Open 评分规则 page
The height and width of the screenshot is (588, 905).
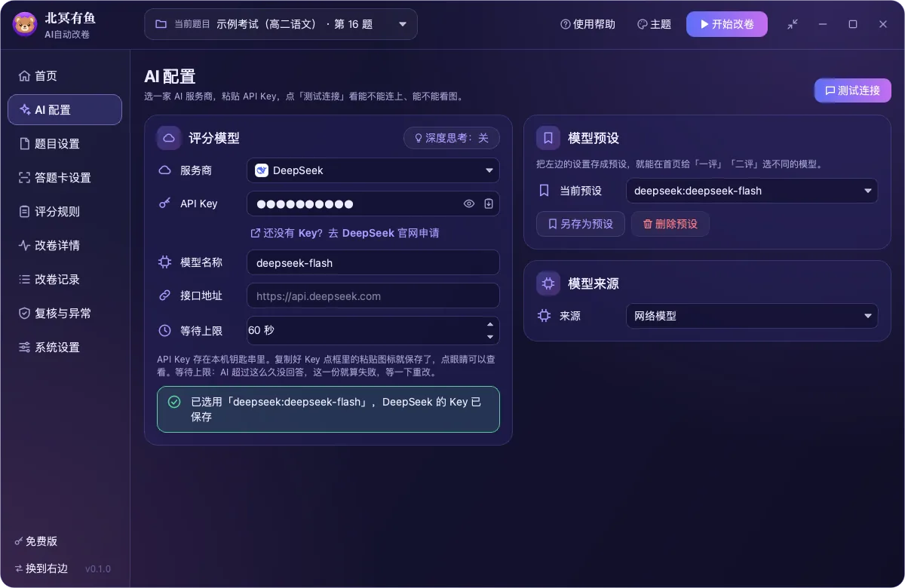click(65, 212)
